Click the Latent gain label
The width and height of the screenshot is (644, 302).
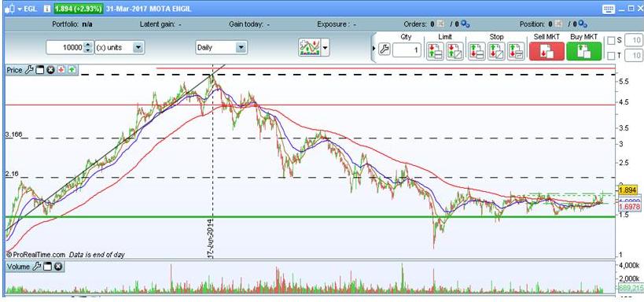coord(158,24)
